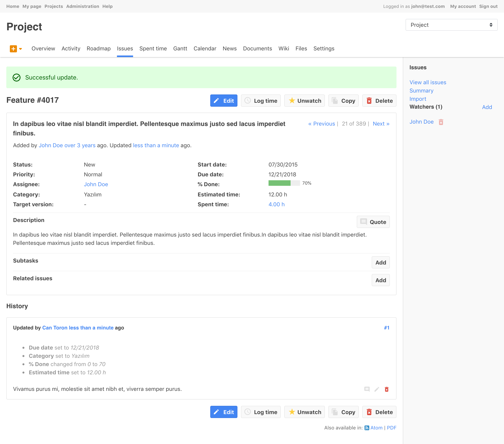Viewport: 504px width, 444px height.
Task: Go to Previous issue link
Action: coord(321,124)
